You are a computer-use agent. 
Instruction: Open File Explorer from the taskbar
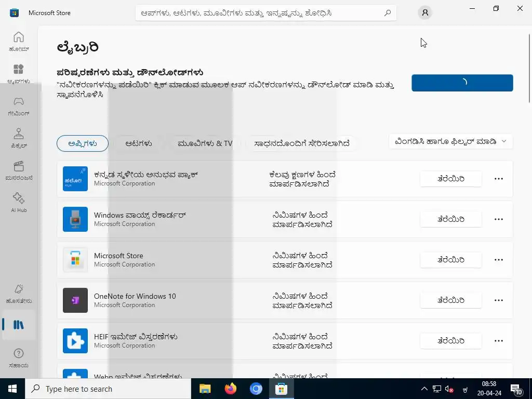(205, 389)
